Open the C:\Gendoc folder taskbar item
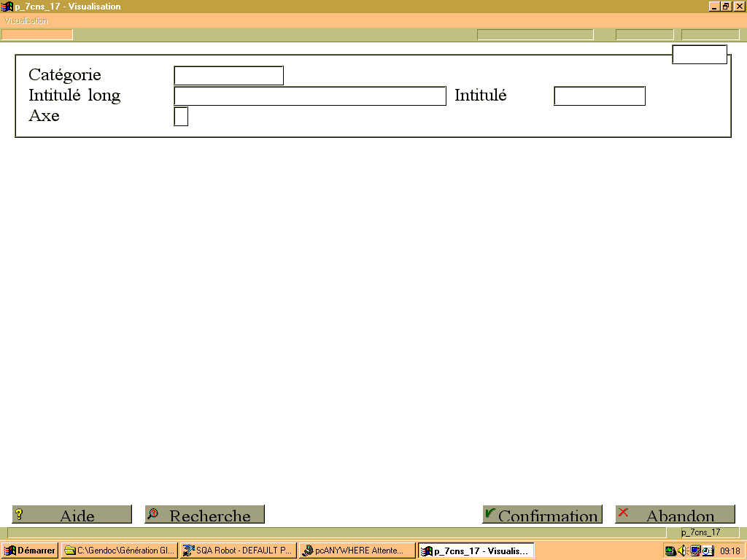 point(120,551)
